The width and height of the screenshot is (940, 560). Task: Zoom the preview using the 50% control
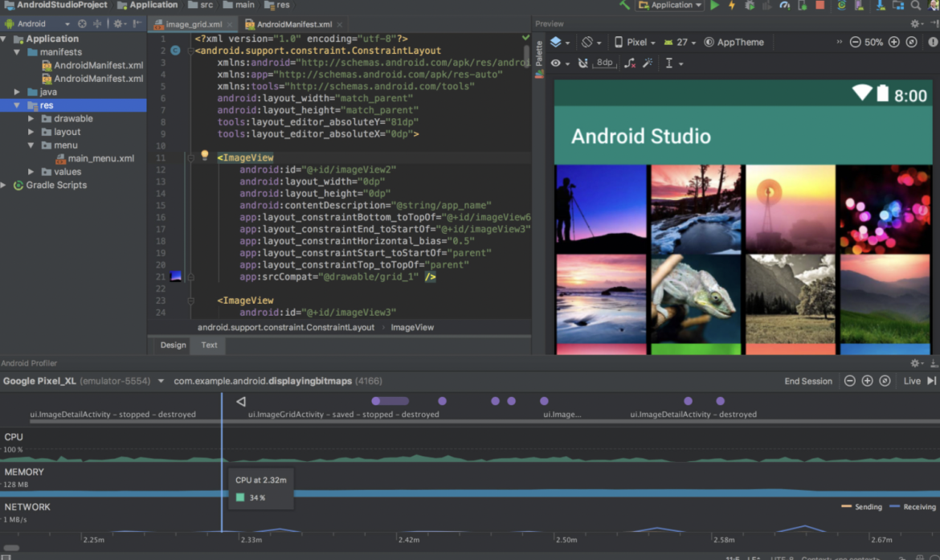[874, 41]
